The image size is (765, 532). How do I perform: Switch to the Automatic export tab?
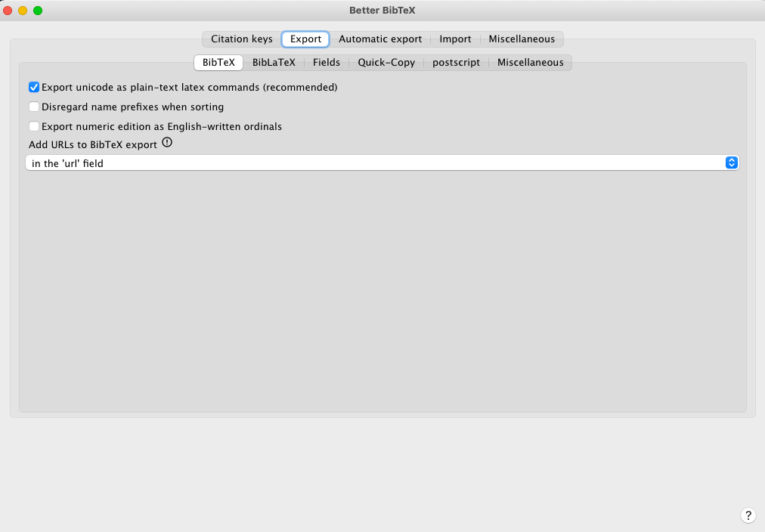coord(380,39)
